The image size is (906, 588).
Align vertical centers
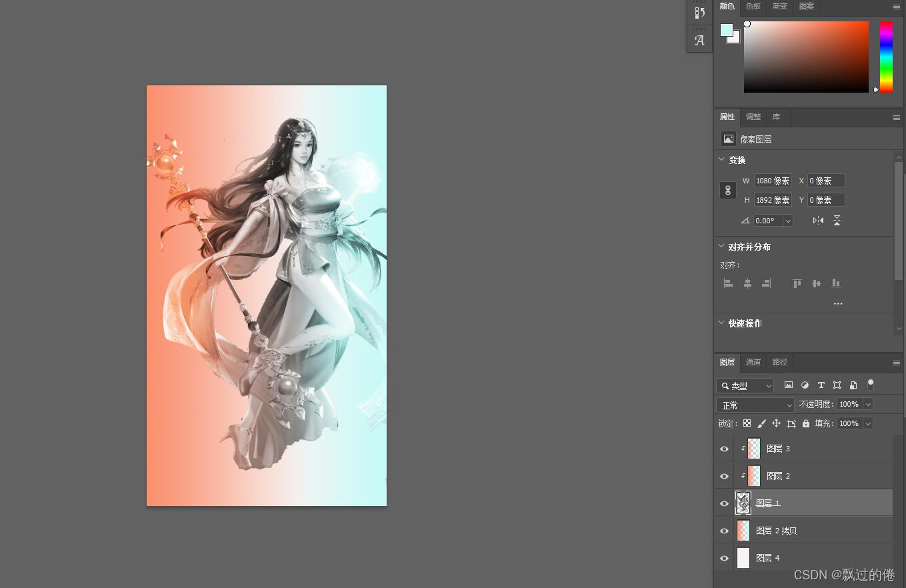816,283
